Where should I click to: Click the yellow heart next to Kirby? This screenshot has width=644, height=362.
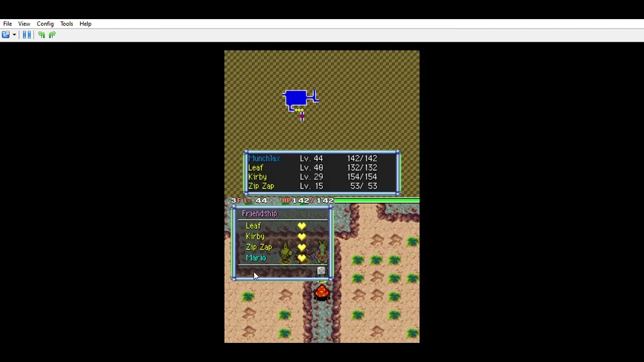pyautogui.click(x=301, y=237)
